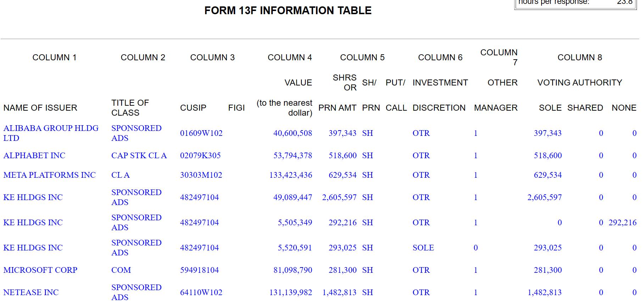Select the value 40,600,508 for Alibaba
Screen dimensions: 644x304
(293, 133)
